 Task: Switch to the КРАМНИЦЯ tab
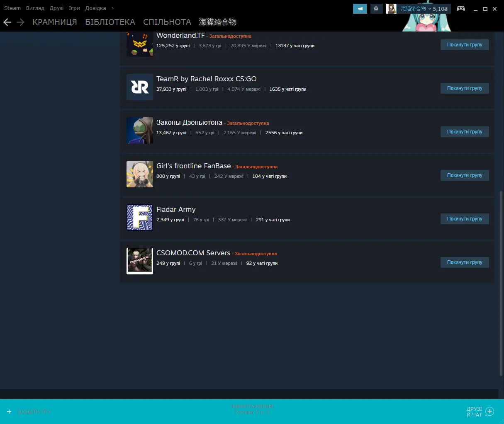pos(55,22)
